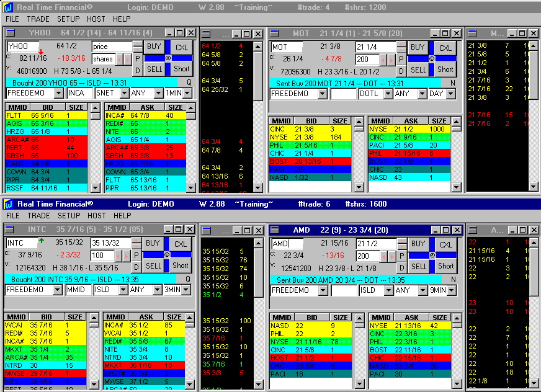Open the DOTL route dropdown in the MOT window
The height and width of the screenshot is (392, 541).
click(x=388, y=94)
